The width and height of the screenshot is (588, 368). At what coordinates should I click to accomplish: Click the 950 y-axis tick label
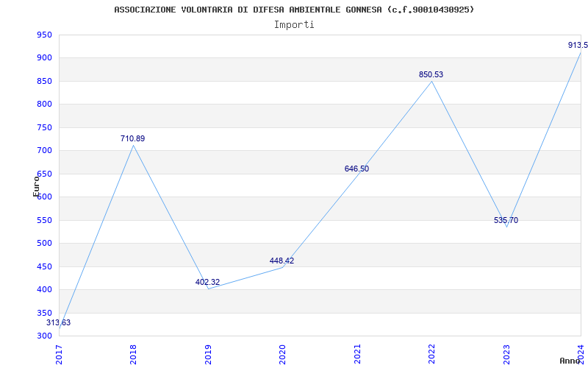(x=44, y=35)
